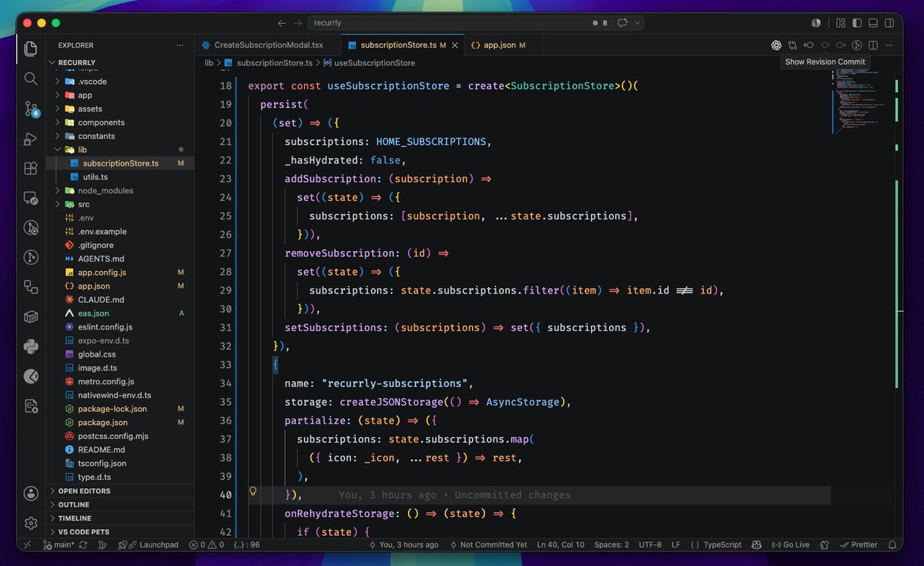Open the Accounts icon in activity bar
Image resolution: width=924 pixels, height=566 pixels.
click(x=31, y=493)
